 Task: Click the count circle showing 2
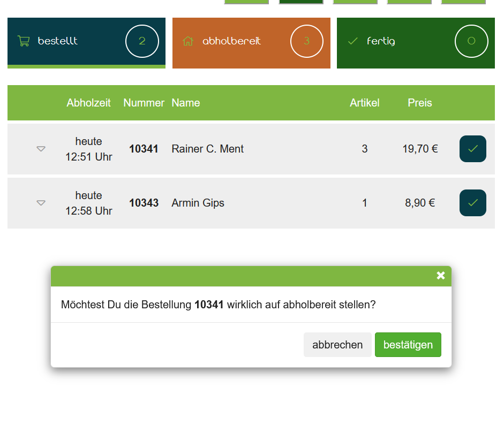coord(142,41)
